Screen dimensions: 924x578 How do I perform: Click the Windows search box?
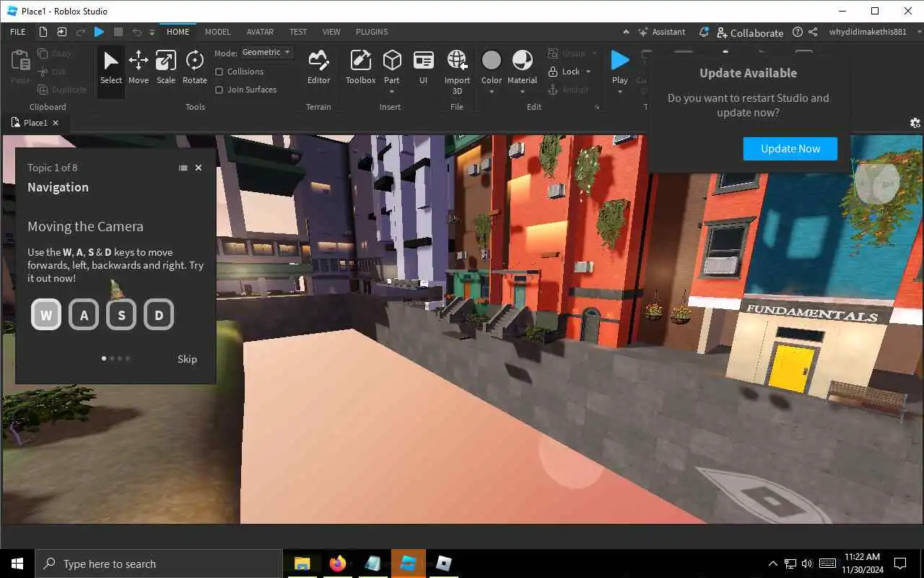point(159,564)
